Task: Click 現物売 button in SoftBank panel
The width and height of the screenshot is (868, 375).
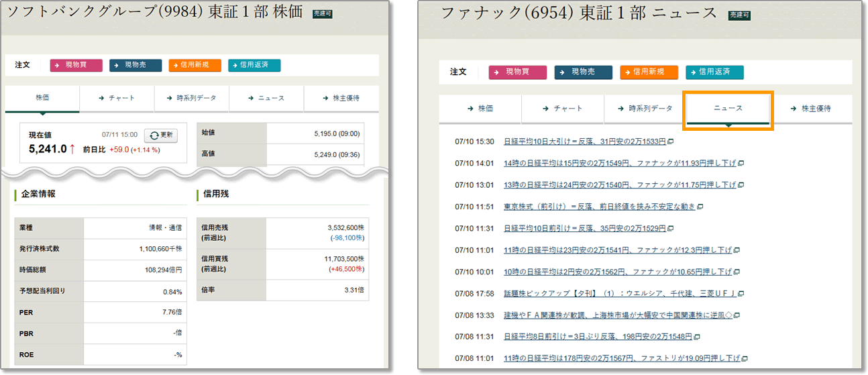Action: tap(135, 65)
